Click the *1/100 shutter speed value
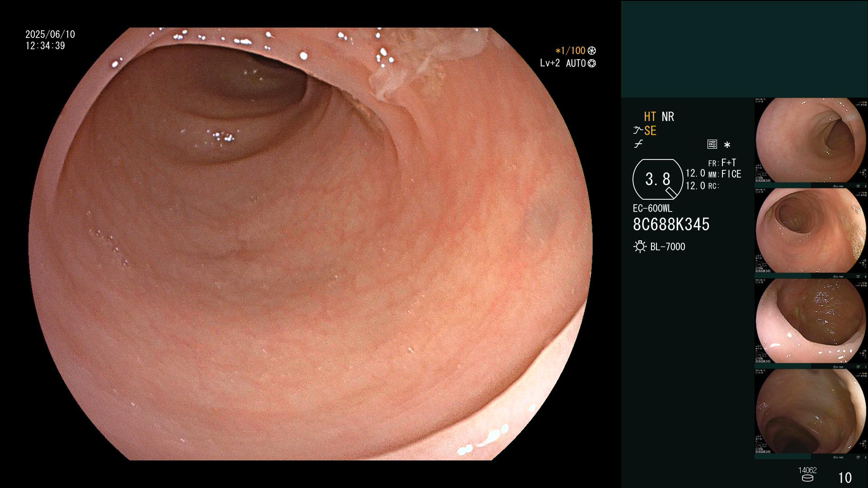Screen dimensions: 868x488 click(x=571, y=51)
